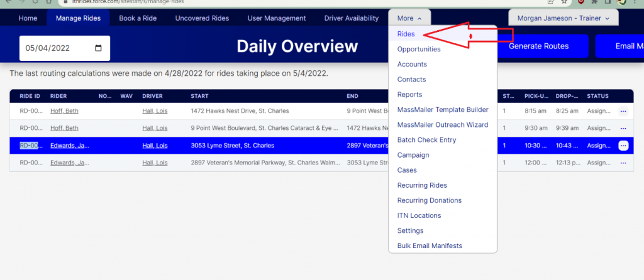Open Recurring Rides from the dropdown list

pyautogui.click(x=423, y=185)
